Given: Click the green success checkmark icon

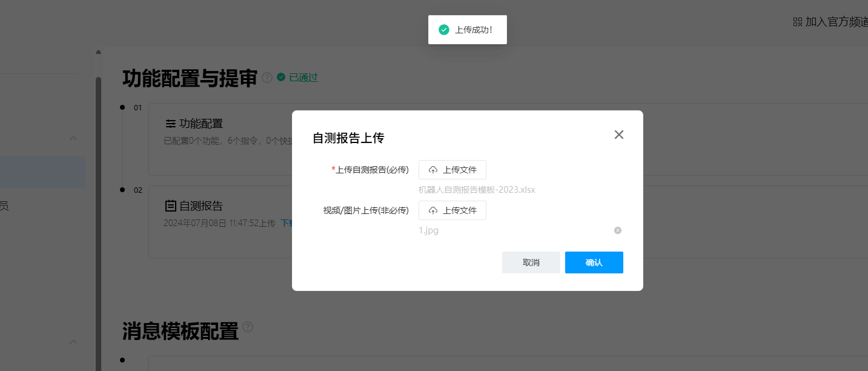Looking at the screenshot, I should pyautogui.click(x=444, y=30).
